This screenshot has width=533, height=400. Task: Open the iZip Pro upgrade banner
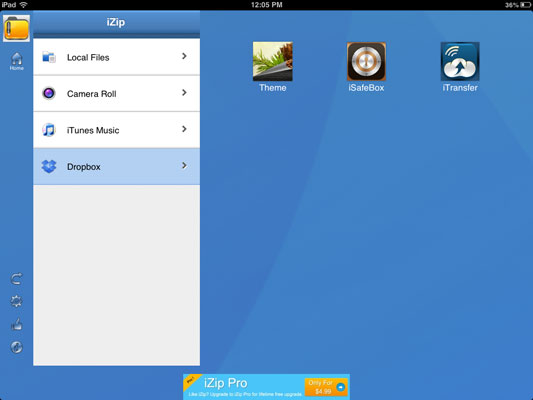coord(266,387)
